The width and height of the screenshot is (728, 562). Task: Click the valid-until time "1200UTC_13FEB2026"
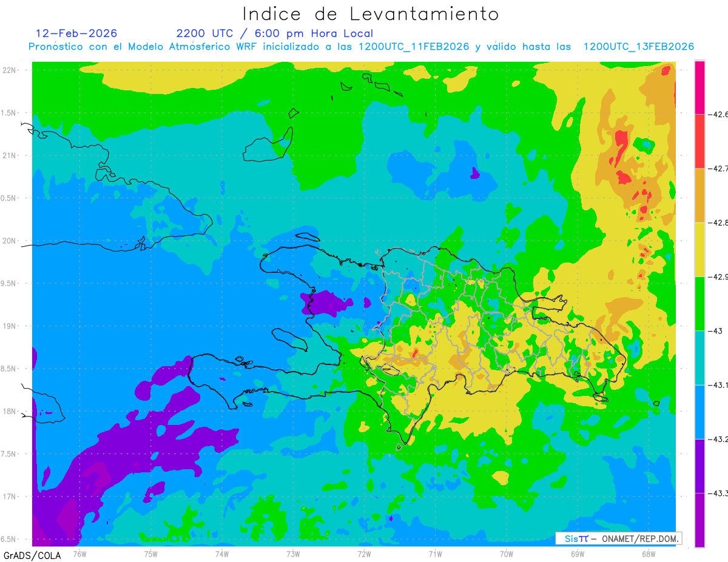[639, 47]
